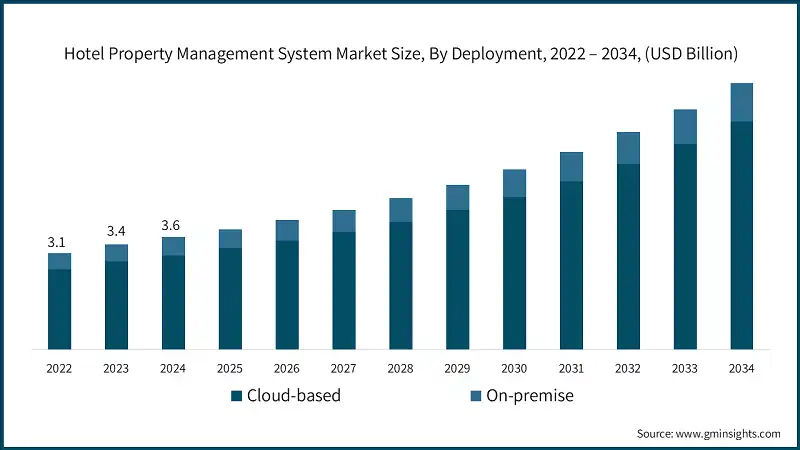Click the 2023 axis label
800x450 pixels.
point(116,368)
